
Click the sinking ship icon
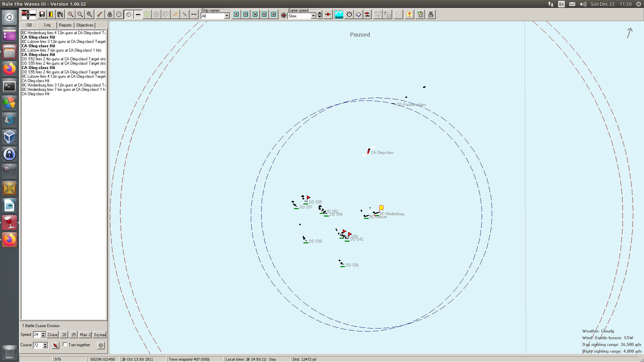(368, 14)
